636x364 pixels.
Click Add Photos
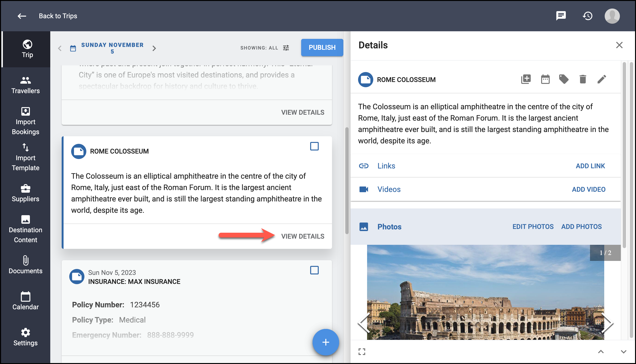[x=581, y=227]
